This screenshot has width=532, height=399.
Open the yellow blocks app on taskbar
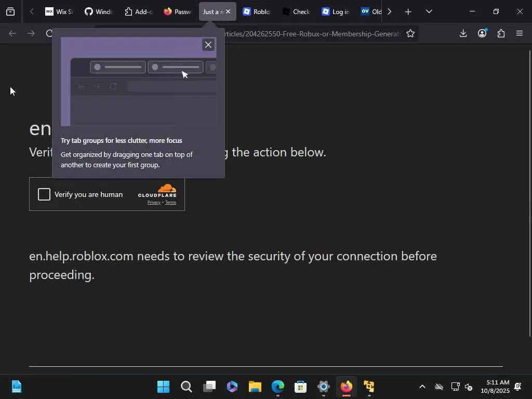[x=369, y=387]
